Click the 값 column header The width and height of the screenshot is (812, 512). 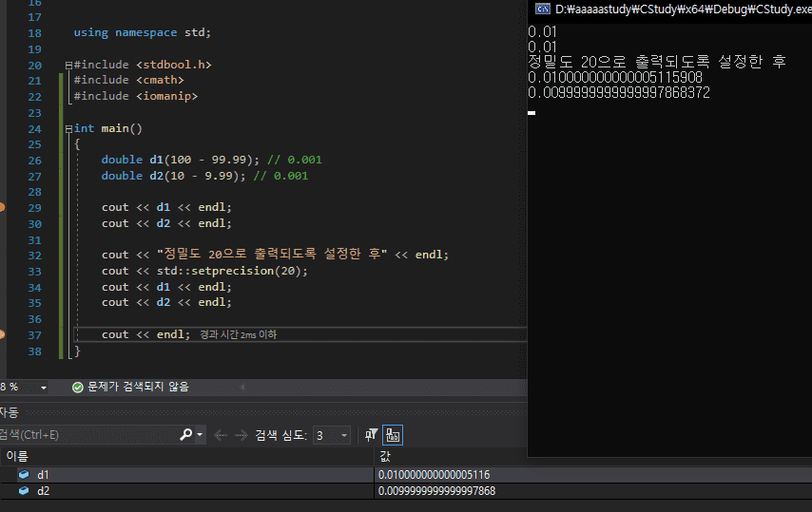coord(385,456)
